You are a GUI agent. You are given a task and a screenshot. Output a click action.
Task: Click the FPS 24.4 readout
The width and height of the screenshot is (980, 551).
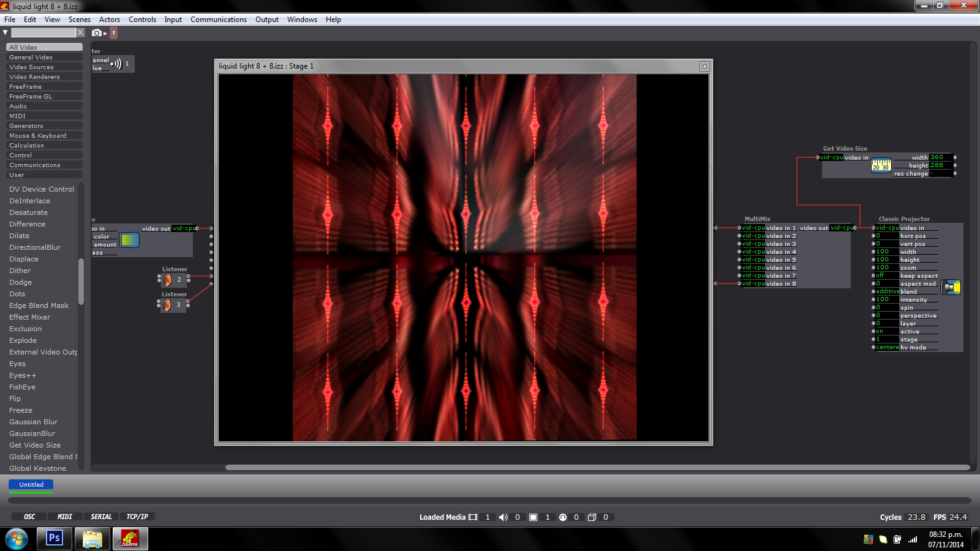pos(950,517)
